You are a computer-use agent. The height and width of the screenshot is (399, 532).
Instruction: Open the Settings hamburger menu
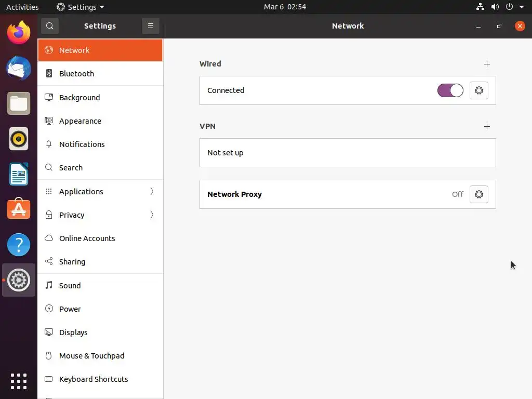(x=151, y=26)
